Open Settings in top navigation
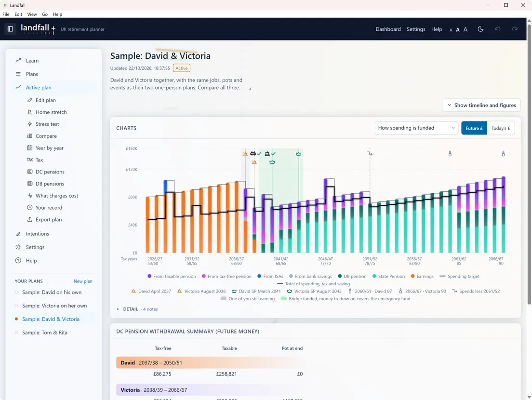This screenshot has height=400, width=532. pyautogui.click(x=416, y=29)
